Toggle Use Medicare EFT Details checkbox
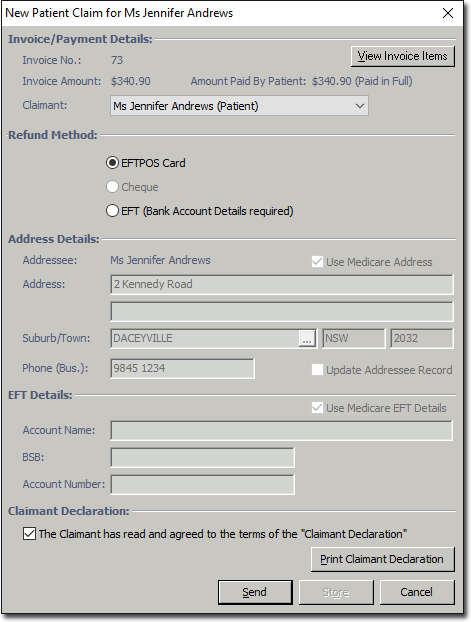The width and height of the screenshot is (471, 622). click(317, 408)
